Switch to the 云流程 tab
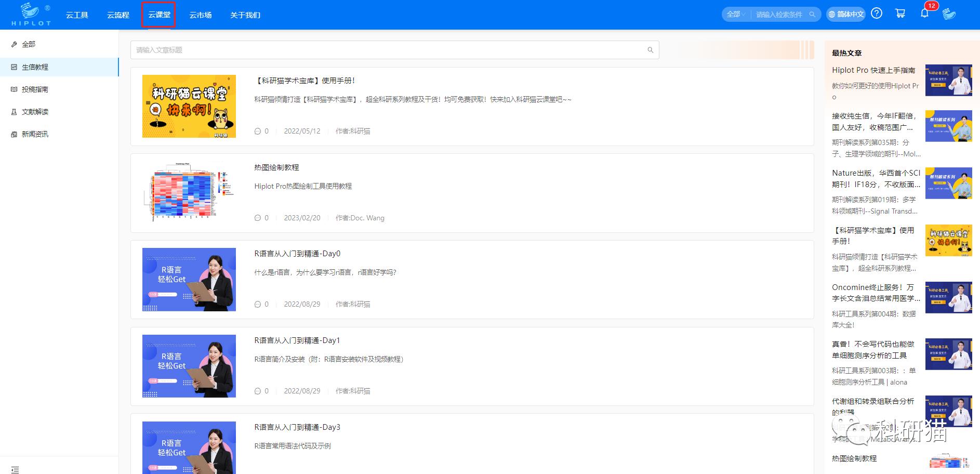The image size is (980, 474). coord(117,15)
